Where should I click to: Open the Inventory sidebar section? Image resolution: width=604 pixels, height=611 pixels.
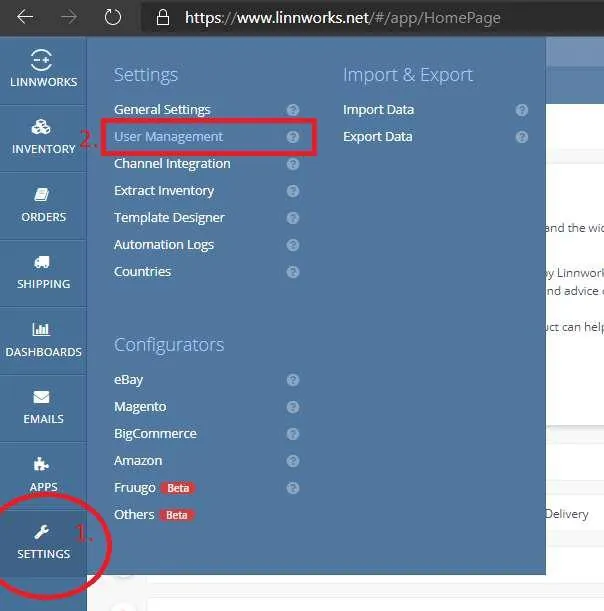pos(43,137)
